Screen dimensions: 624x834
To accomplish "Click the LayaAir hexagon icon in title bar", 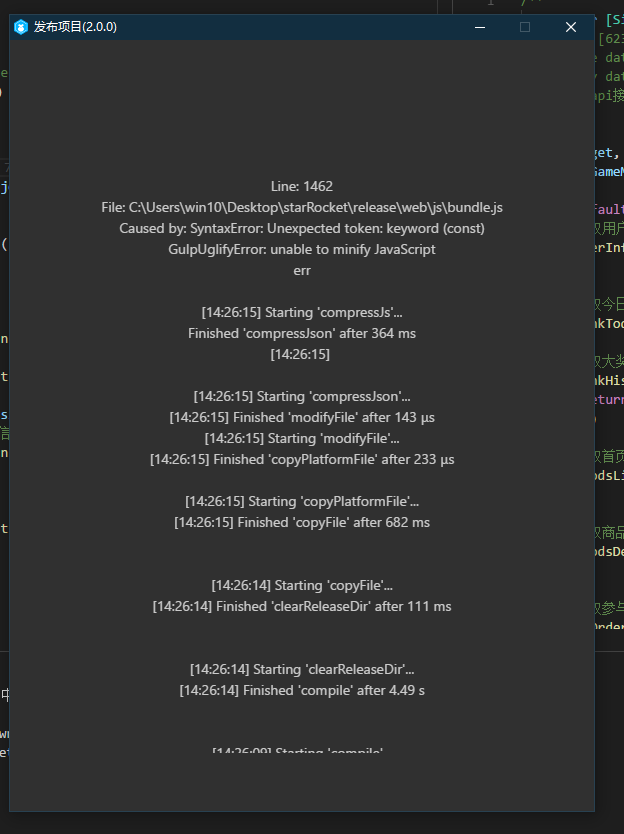I will pos(21,27).
